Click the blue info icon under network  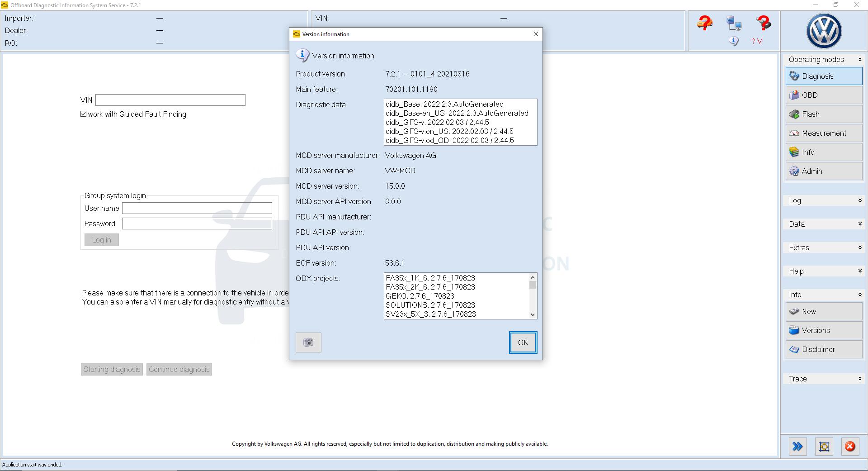point(734,41)
